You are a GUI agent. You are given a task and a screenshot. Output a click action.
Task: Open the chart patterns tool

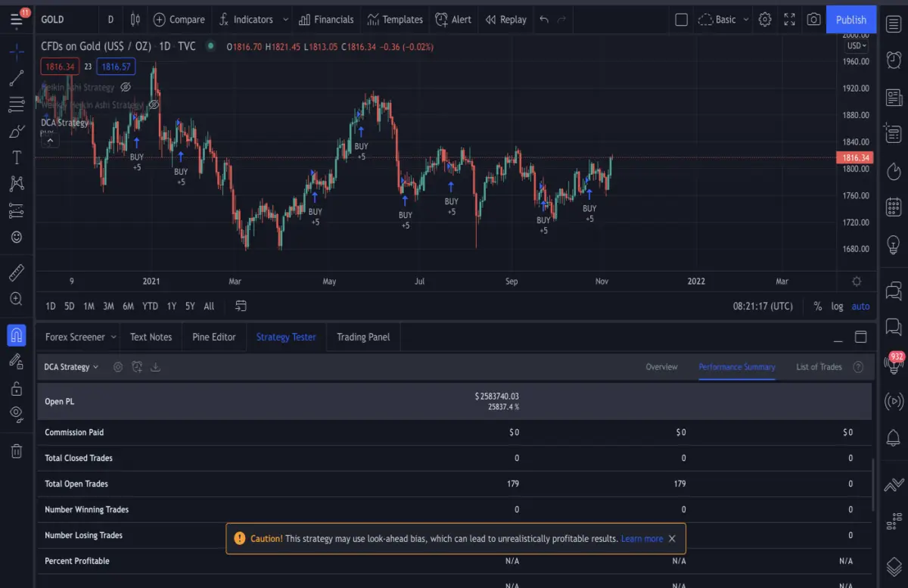click(17, 184)
